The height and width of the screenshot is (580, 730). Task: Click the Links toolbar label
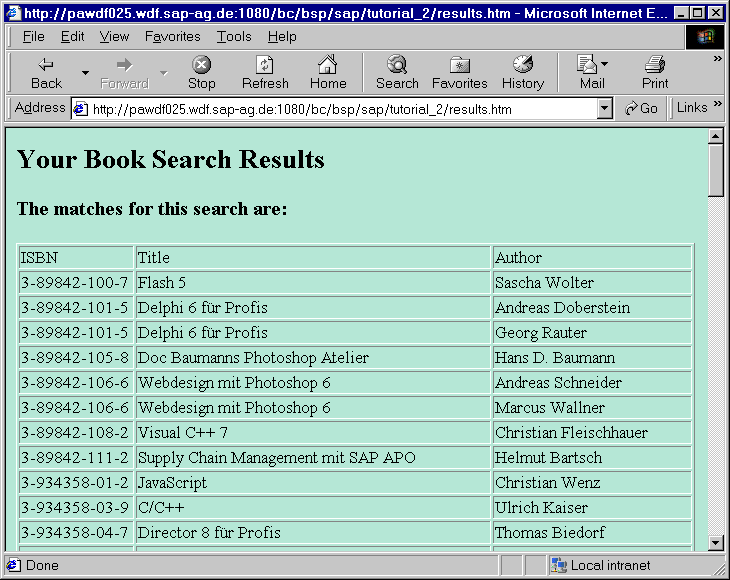[x=692, y=108]
